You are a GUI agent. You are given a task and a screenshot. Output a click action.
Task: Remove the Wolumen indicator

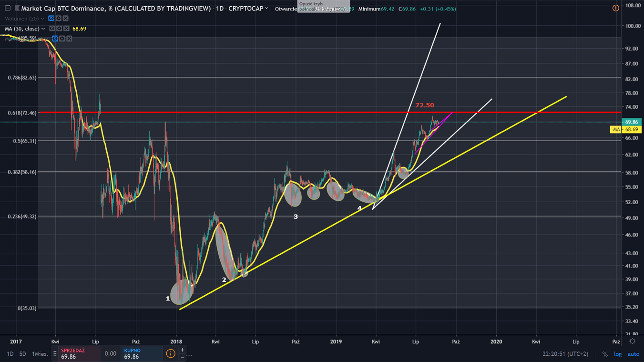pyautogui.click(x=66, y=19)
